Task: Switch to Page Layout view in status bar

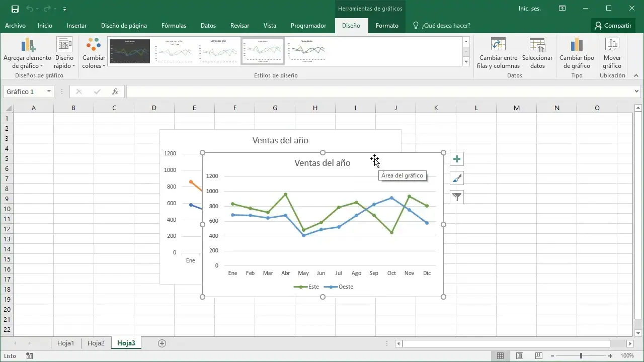Action: point(519,356)
